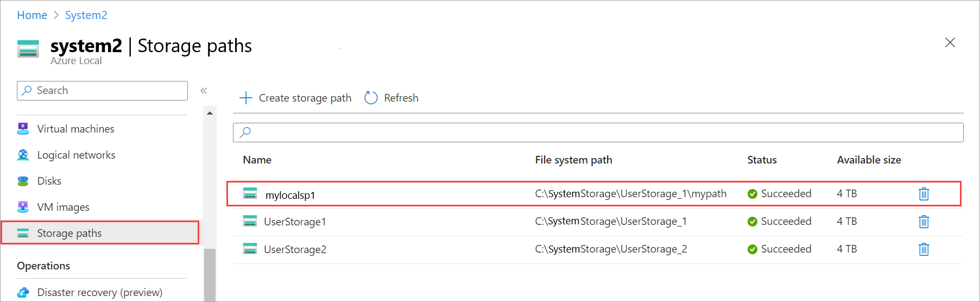
Task: Delete the mylocalsp1 storage path
Action: pyautogui.click(x=924, y=194)
